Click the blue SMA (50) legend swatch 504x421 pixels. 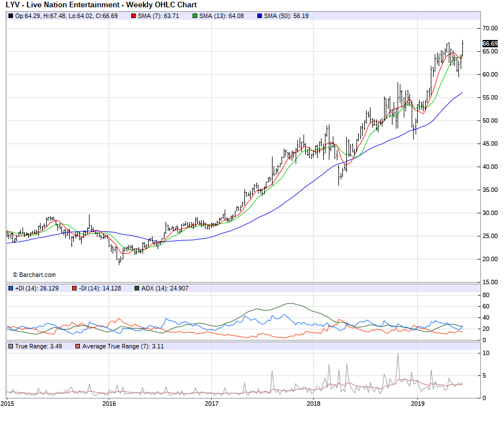click(x=260, y=16)
